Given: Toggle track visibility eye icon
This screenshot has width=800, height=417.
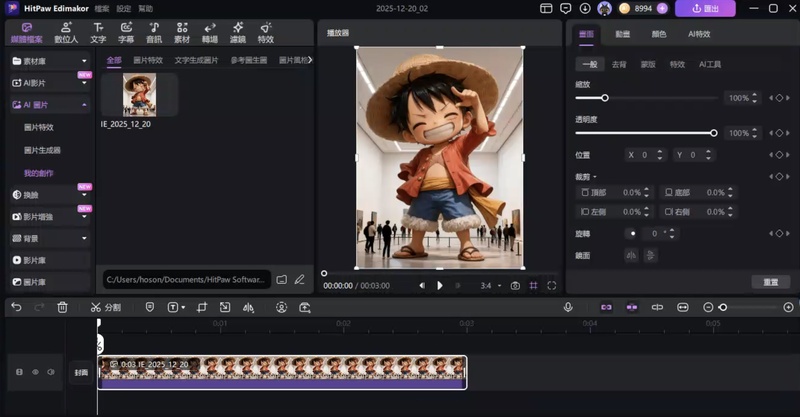Looking at the screenshot, I should tap(35, 372).
